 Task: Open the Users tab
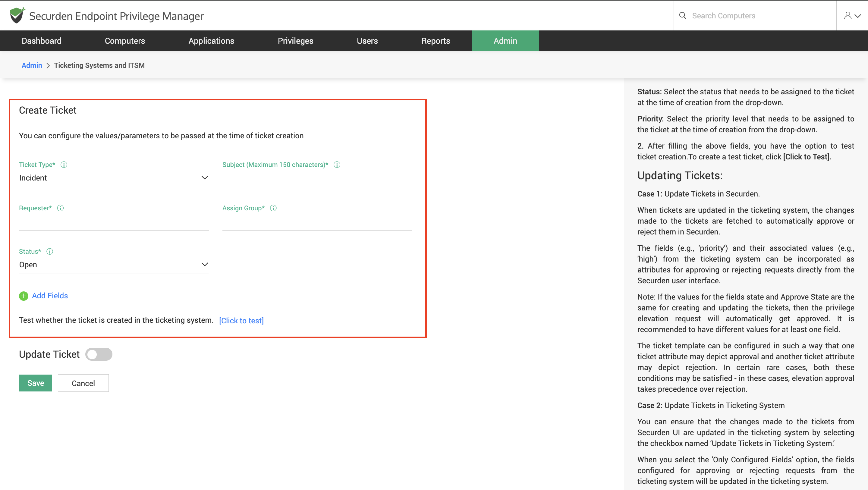click(367, 41)
